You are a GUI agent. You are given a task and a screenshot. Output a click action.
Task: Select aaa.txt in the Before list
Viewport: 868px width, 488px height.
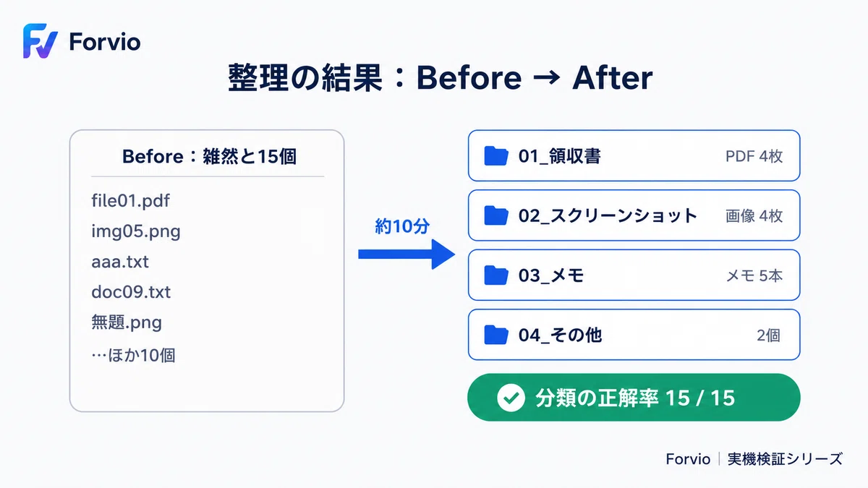pos(120,262)
